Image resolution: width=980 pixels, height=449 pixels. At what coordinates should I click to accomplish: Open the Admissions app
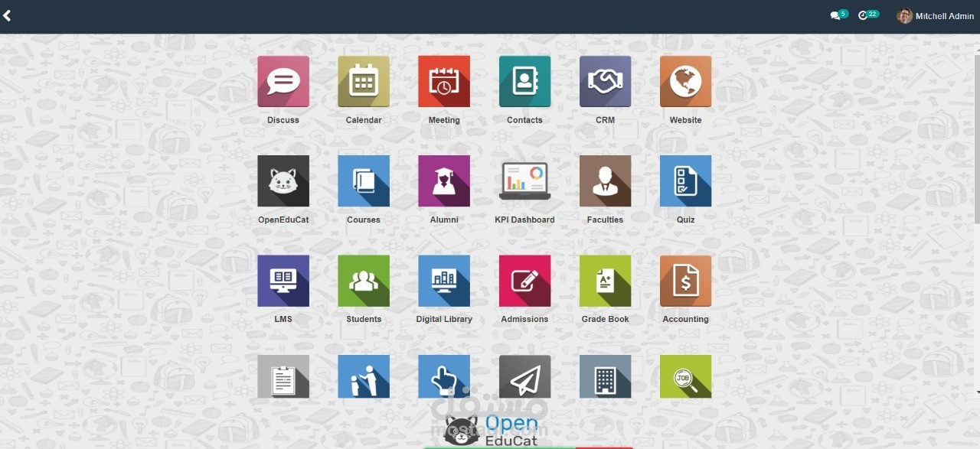[524, 281]
